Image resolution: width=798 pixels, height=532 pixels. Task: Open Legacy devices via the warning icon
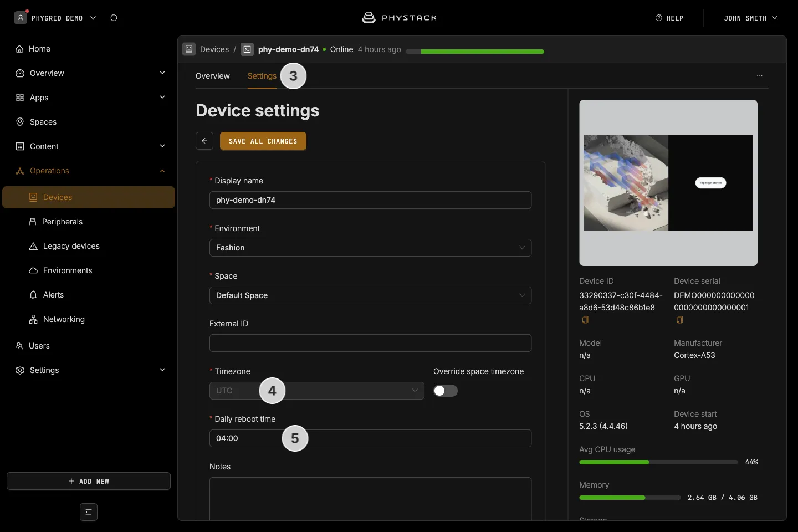(33, 246)
